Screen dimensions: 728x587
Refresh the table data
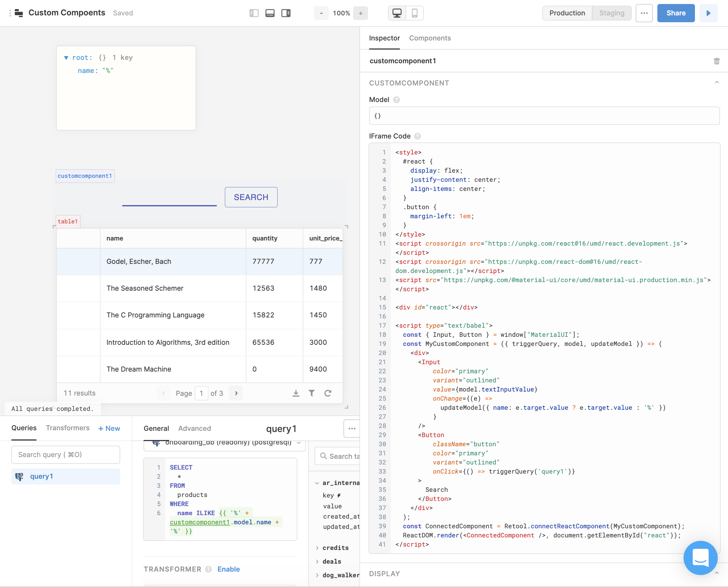pos(328,393)
